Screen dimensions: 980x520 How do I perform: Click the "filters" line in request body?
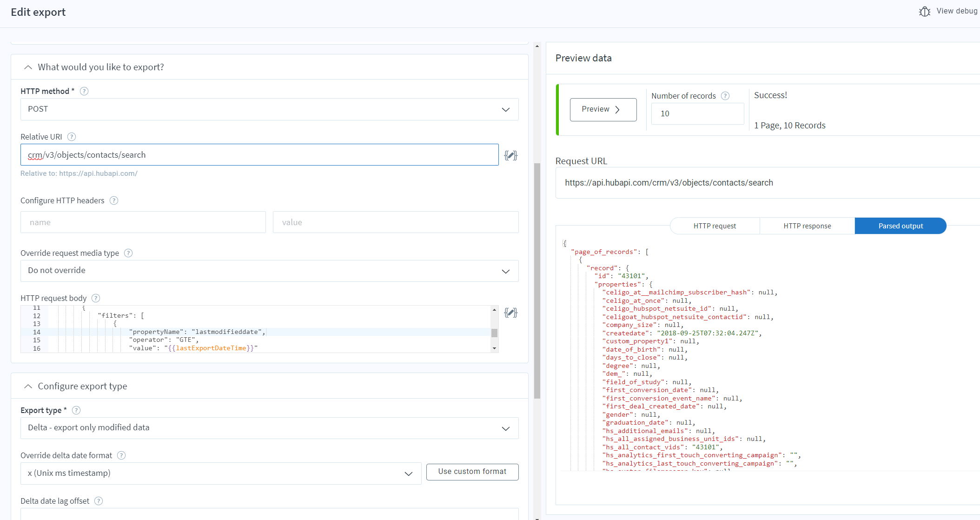coord(121,316)
